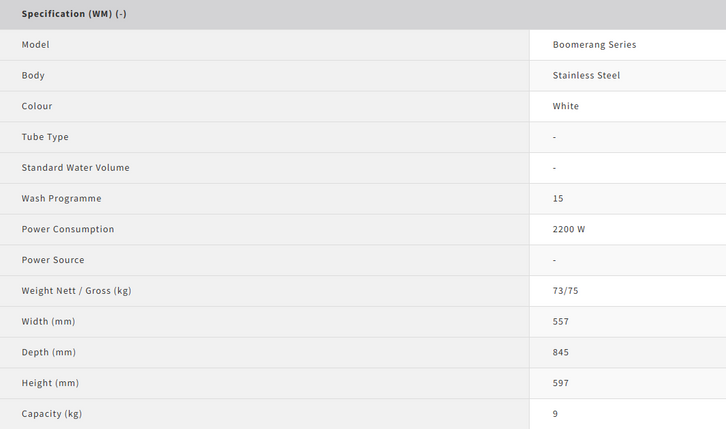Click the Tube Type label
The image size is (726, 429).
click(45, 137)
